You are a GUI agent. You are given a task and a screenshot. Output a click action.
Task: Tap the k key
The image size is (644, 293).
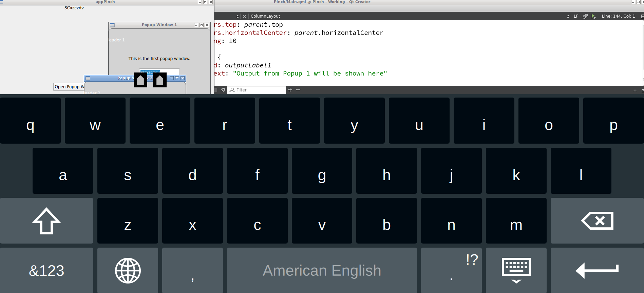click(x=516, y=171)
